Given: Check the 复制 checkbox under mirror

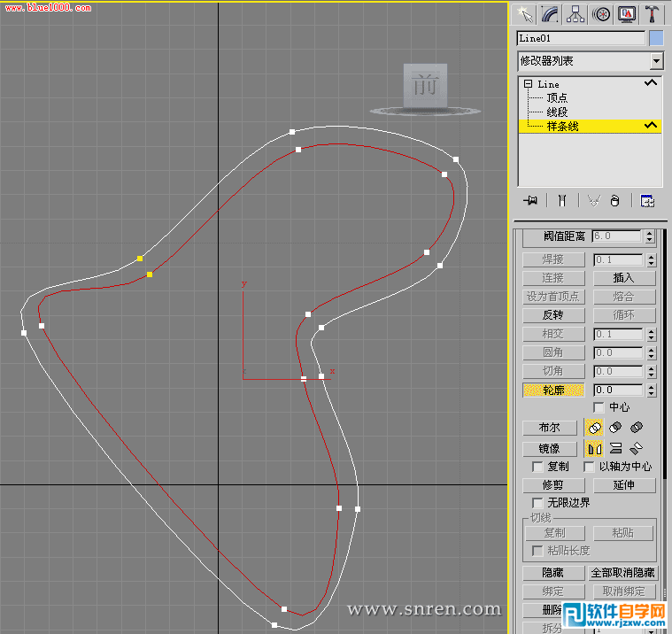Looking at the screenshot, I should coord(537,466).
